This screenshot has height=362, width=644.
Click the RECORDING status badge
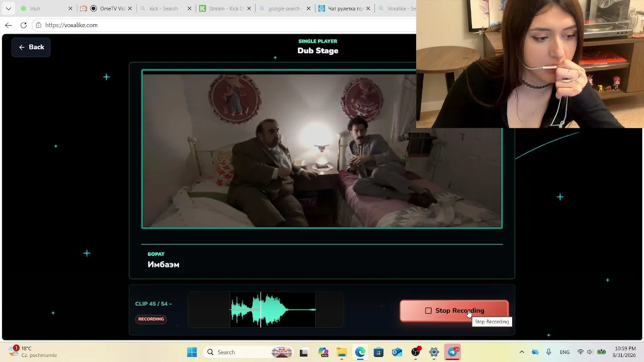151,319
